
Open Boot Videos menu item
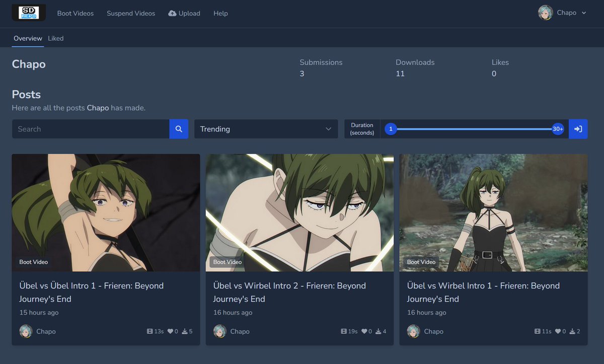pyautogui.click(x=75, y=13)
